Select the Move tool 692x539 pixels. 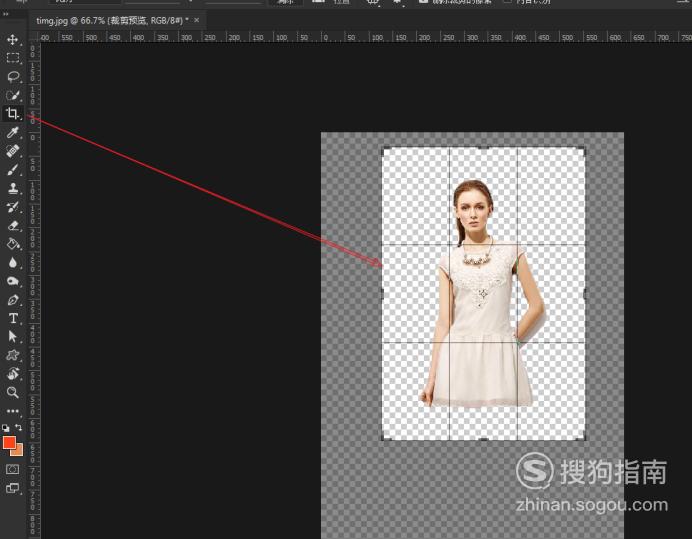(x=12, y=39)
